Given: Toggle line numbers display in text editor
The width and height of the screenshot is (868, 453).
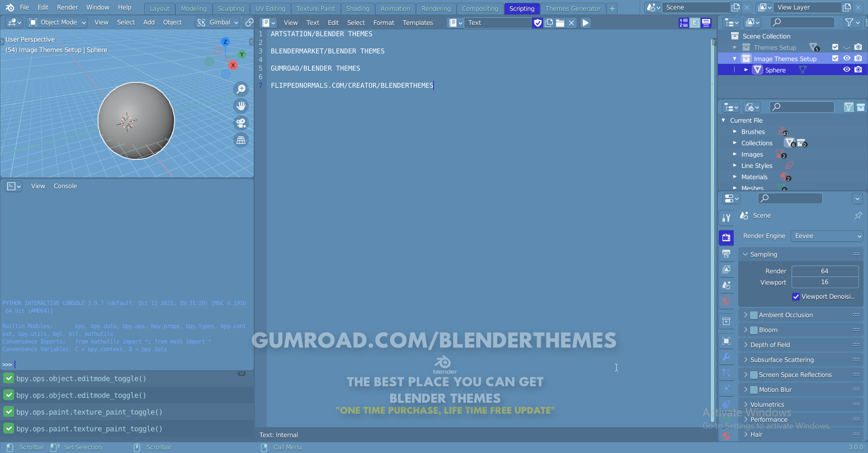Looking at the screenshot, I should pos(684,23).
